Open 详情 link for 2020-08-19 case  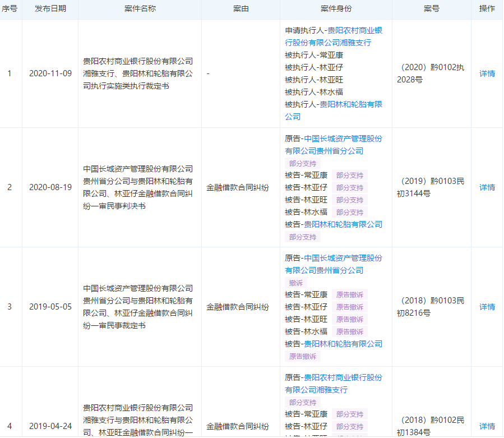tap(487, 187)
